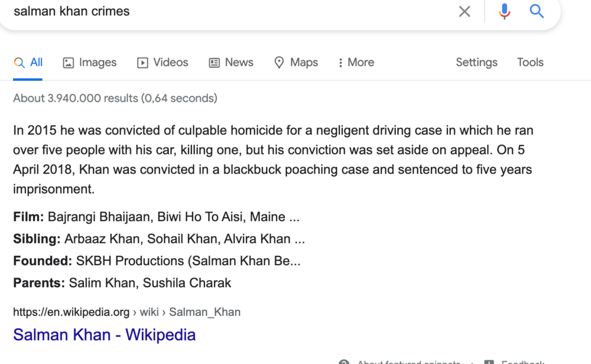This screenshot has height=364, width=591.
Task: Switch to the Images tab
Action: (x=90, y=63)
